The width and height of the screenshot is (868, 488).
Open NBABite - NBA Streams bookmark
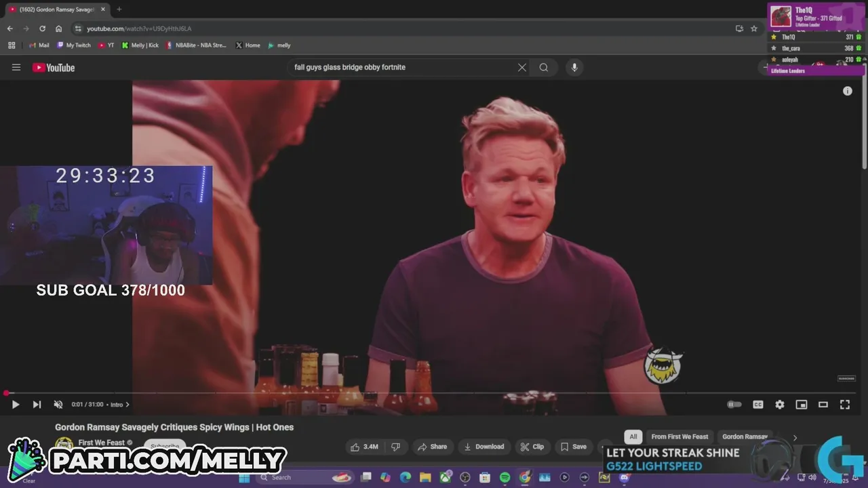coord(197,45)
